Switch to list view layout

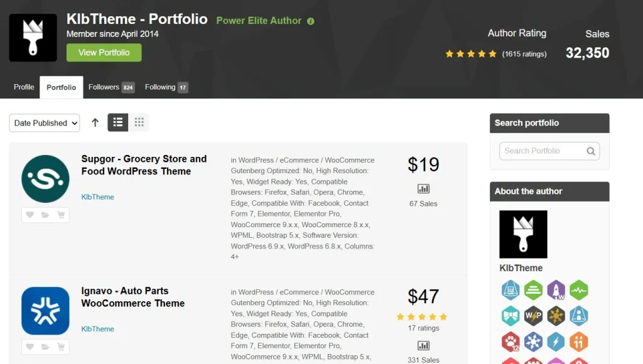pos(118,122)
